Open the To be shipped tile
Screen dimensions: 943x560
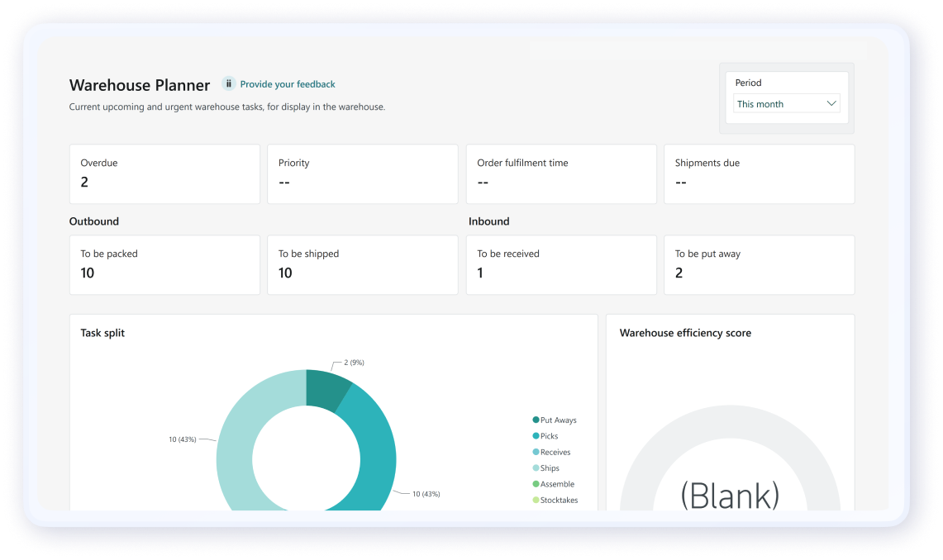coord(362,264)
